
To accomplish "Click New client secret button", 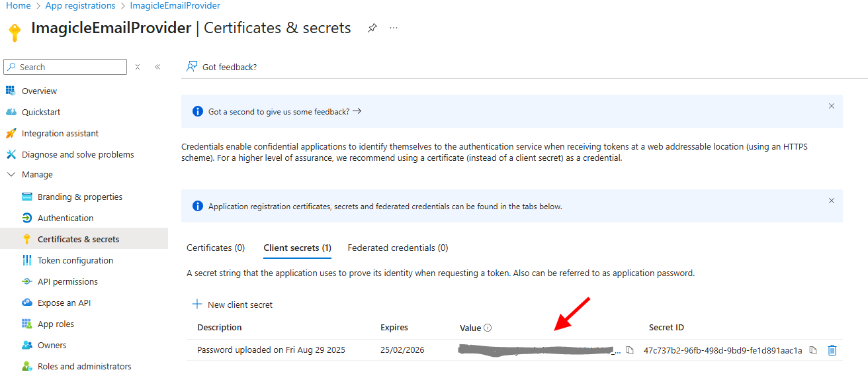I will [x=232, y=305].
